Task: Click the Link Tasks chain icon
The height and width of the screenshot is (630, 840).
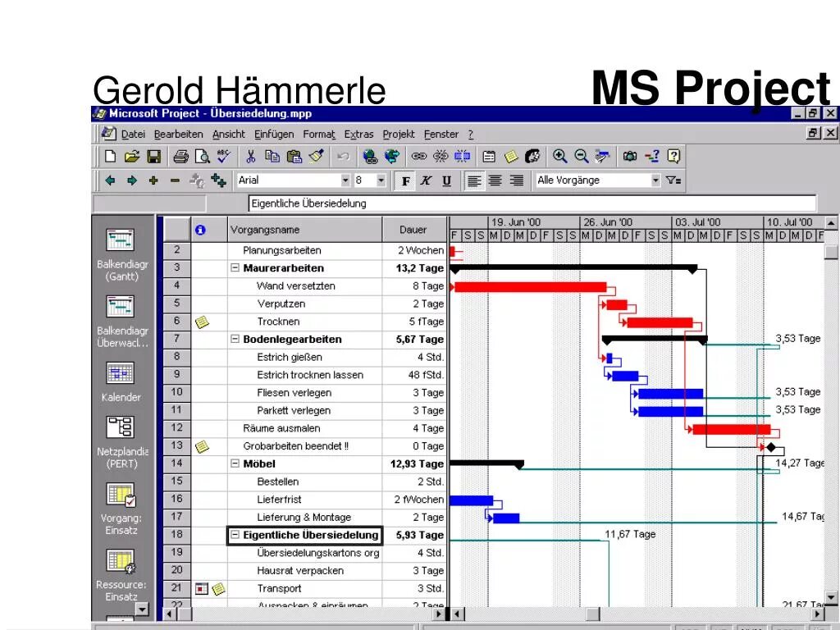Action: tap(418, 156)
